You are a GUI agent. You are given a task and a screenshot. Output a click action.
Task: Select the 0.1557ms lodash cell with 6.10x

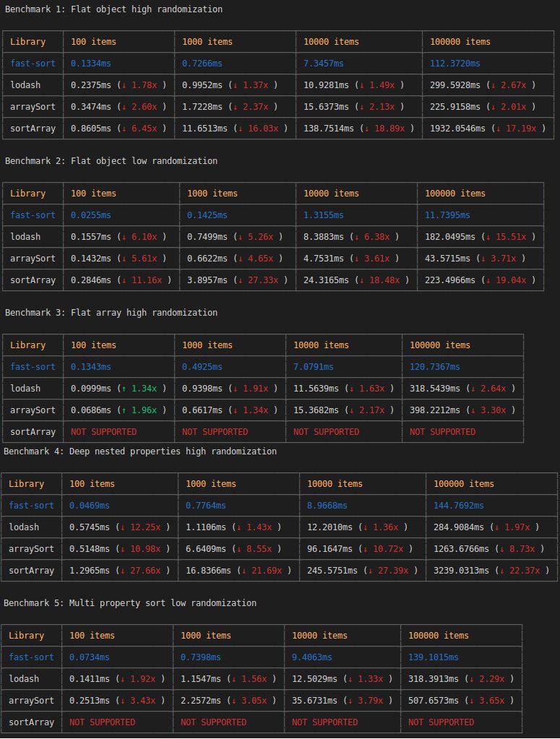tap(119, 237)
